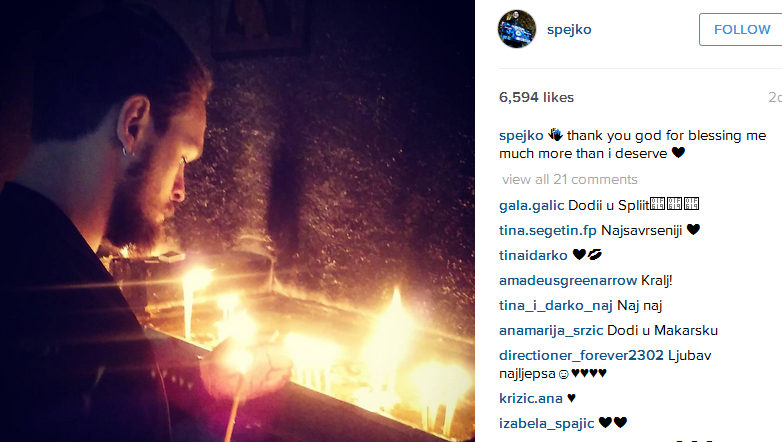The height and width of the screenshot is (442, 782).
Task: Expand view all 21 comments
Action: click(x=570, y=179)
